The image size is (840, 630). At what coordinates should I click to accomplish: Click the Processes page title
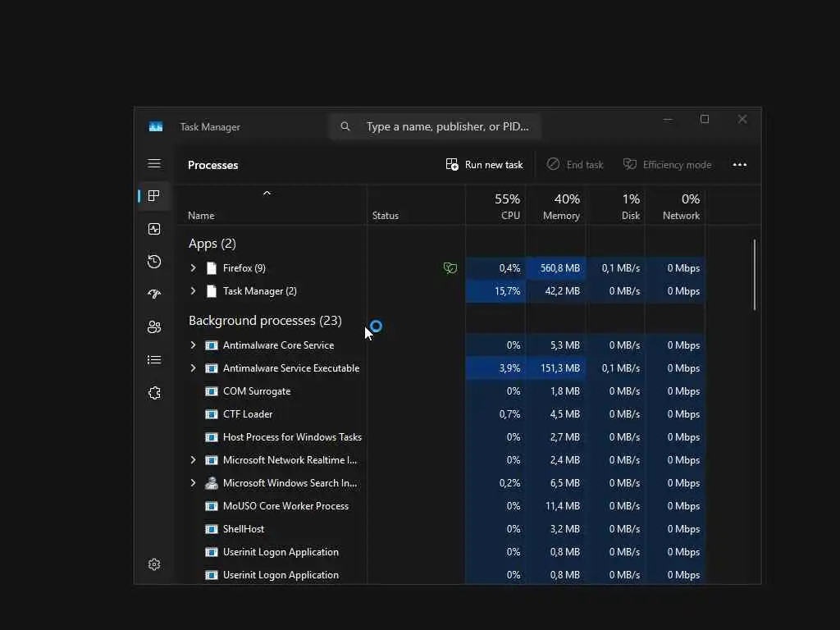tap(212, 165)
